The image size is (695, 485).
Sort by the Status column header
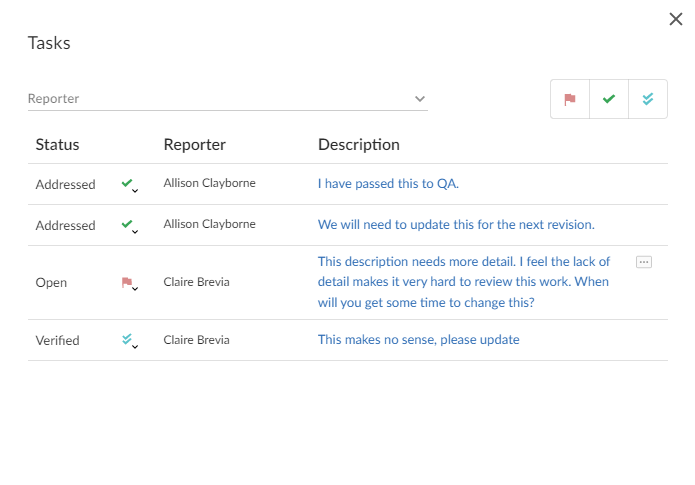click(57, 145)
